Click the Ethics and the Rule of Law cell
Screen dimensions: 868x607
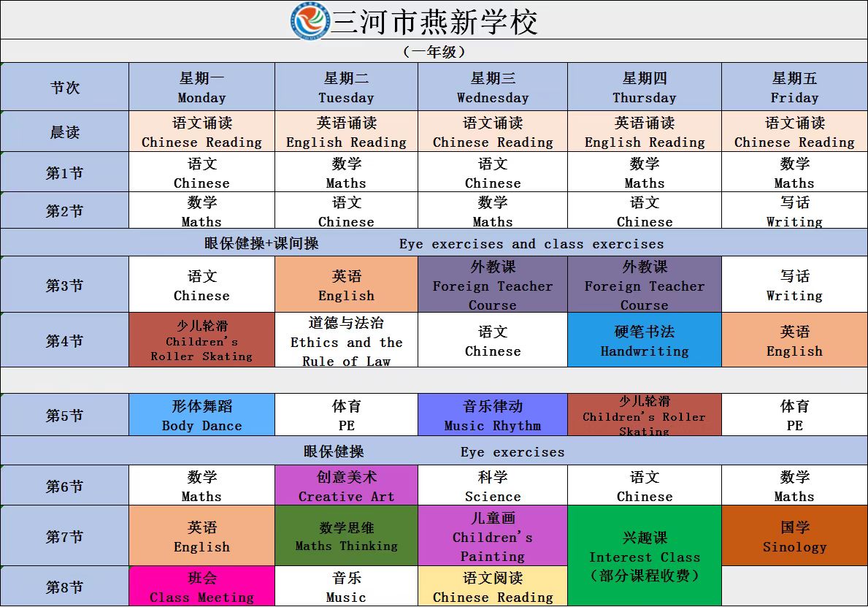(x=346, y=341)
